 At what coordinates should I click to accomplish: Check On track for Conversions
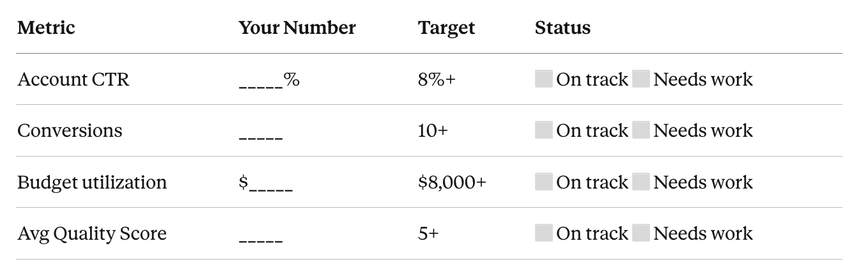click(544, 130)
